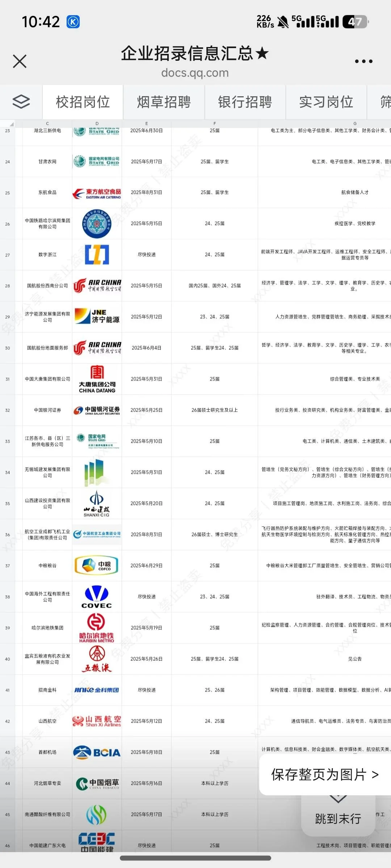
Task: Select the 航食储备人才 cell
Action: point(324,193)
